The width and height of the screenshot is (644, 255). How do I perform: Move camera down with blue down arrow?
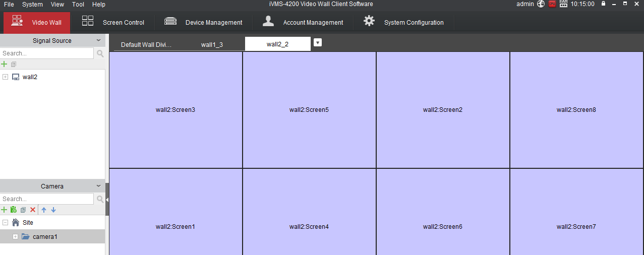coord(53,210)
